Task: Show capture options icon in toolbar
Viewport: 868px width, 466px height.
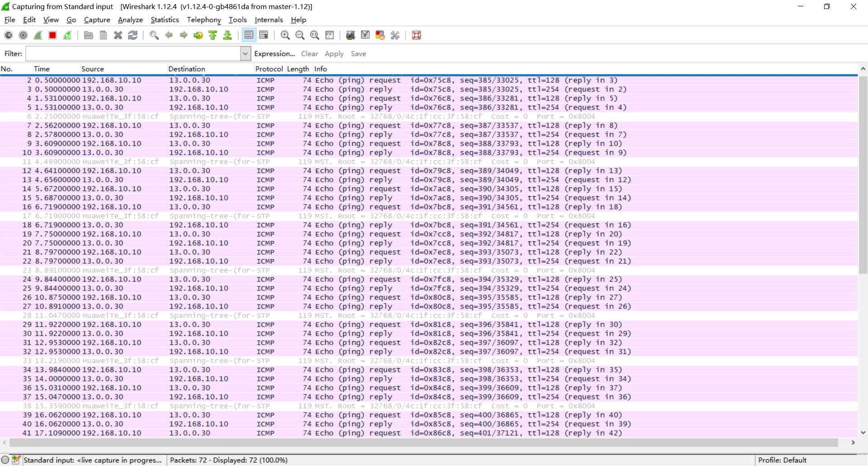Action: tap(23, 35)
